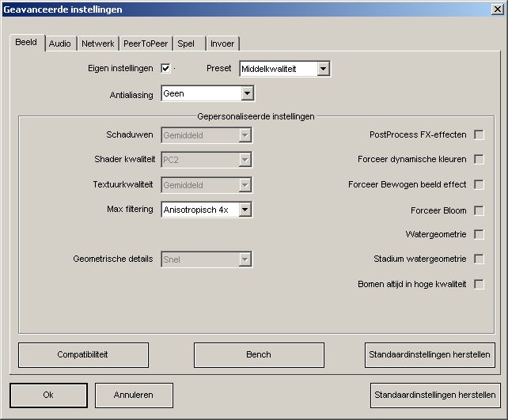The width and height of the screenshot is (508, 420).
Task: Click the Geavanceerde instellingen title bar text
Action: click(63, 9)
